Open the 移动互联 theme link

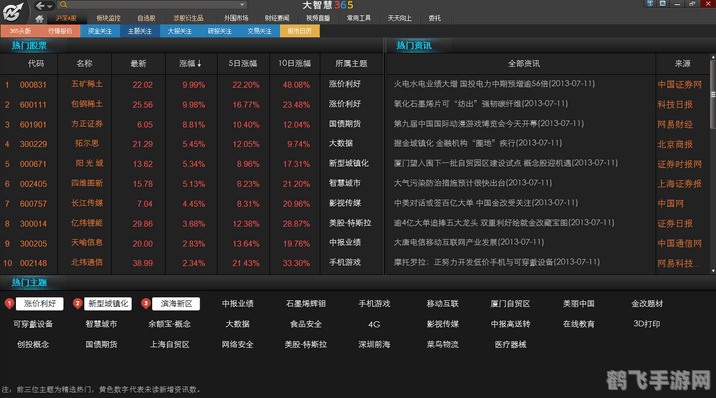(x=442, y=304)
